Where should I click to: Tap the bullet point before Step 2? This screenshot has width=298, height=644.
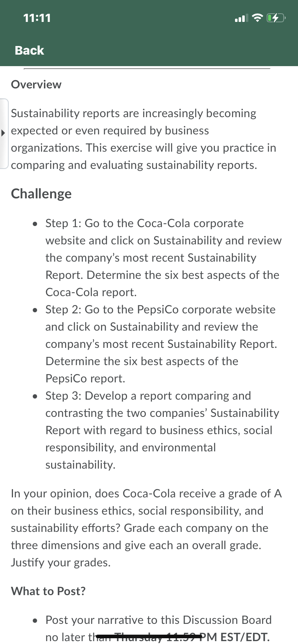coord(35,310)
